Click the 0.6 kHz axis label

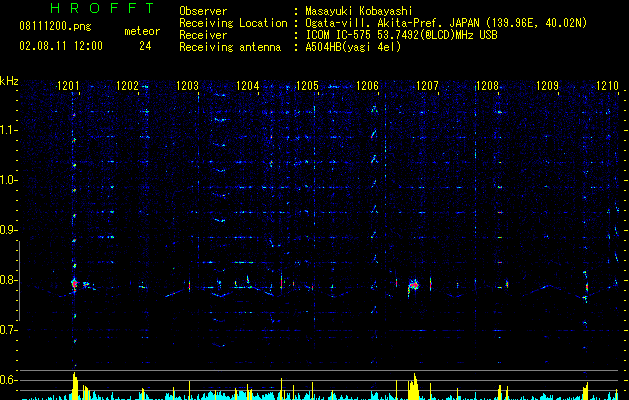pyautogui.click(x=8, y=380)
